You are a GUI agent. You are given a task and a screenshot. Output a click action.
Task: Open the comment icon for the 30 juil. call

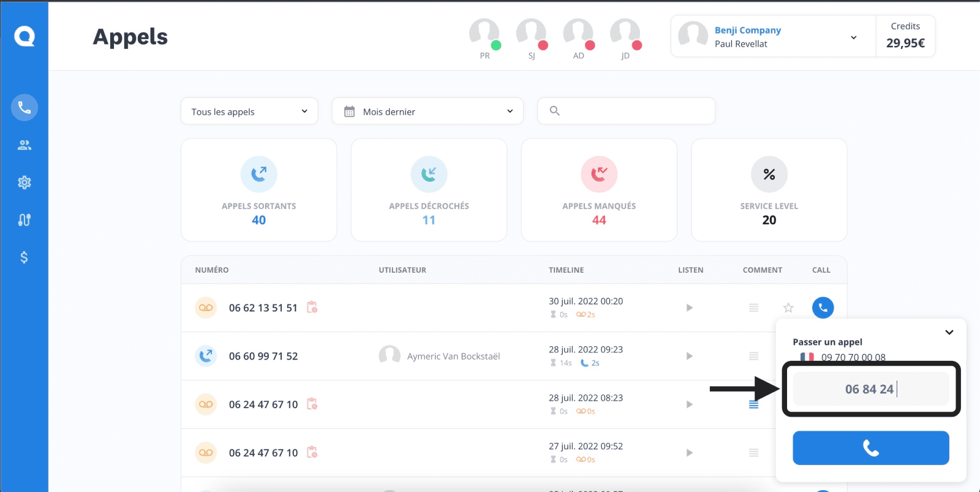tap(753, 308)
